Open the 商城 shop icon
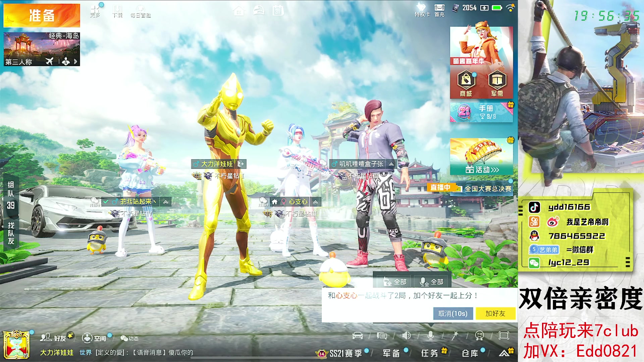 pos(466,84)
